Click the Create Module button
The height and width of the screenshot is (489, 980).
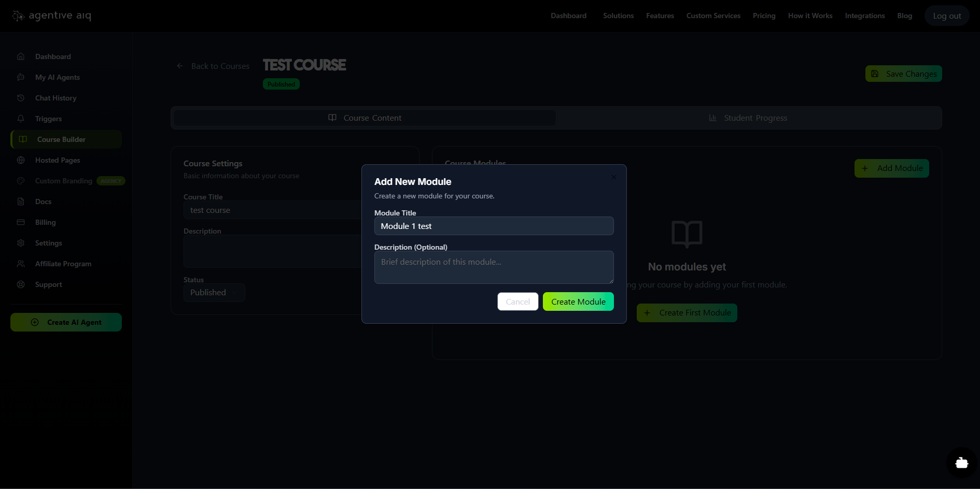578,301
